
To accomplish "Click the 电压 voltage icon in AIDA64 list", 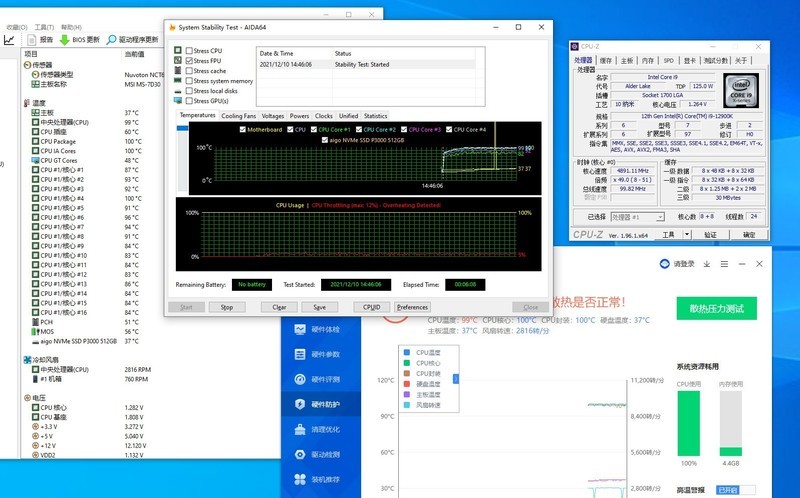I will click(x=28, y=397).
